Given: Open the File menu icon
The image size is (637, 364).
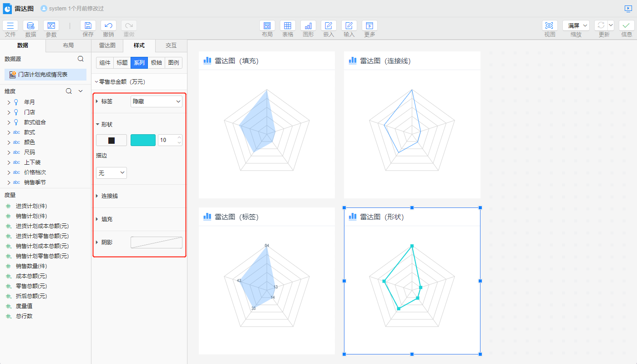Looking at the screenshot, I should click(10, 26).
